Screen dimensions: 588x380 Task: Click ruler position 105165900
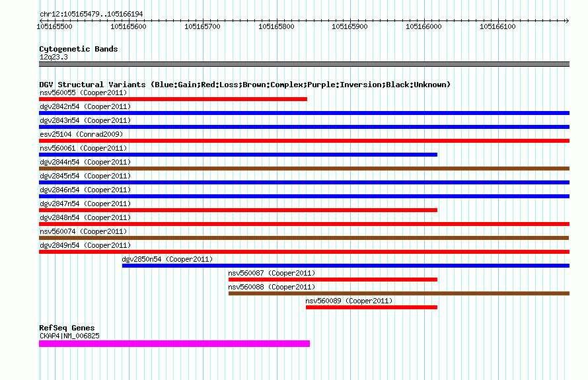350,26
